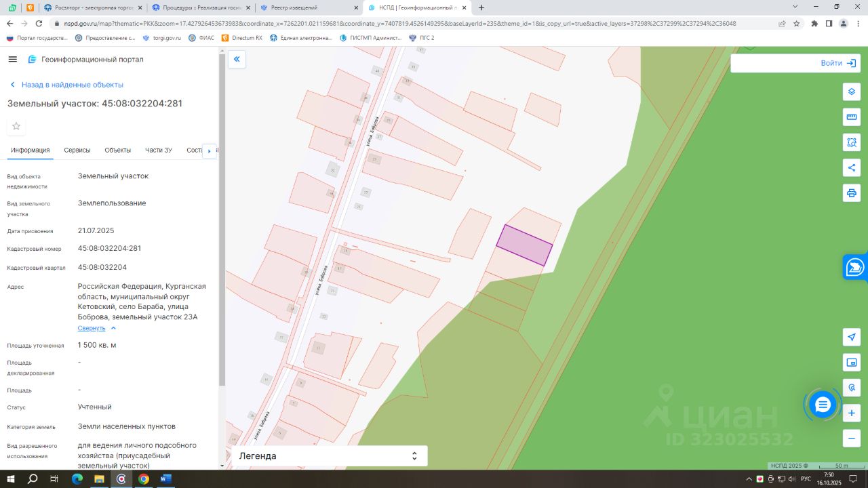Switch to Реестр извещений browser tab

tap(309, 7)
